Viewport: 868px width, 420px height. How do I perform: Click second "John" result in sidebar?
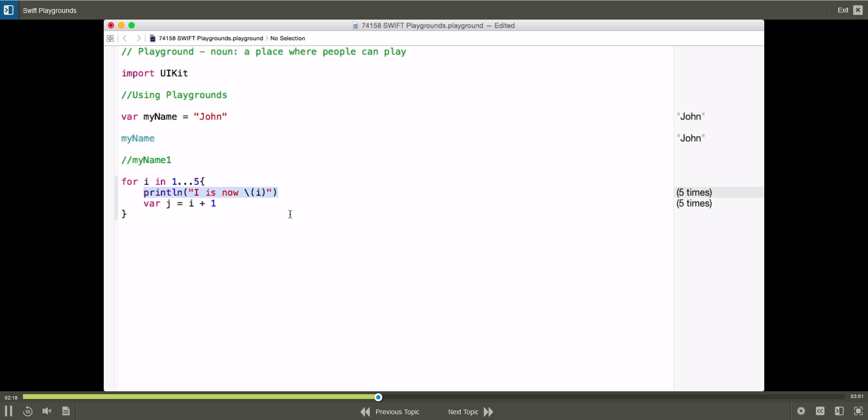(x=691, y=138)
